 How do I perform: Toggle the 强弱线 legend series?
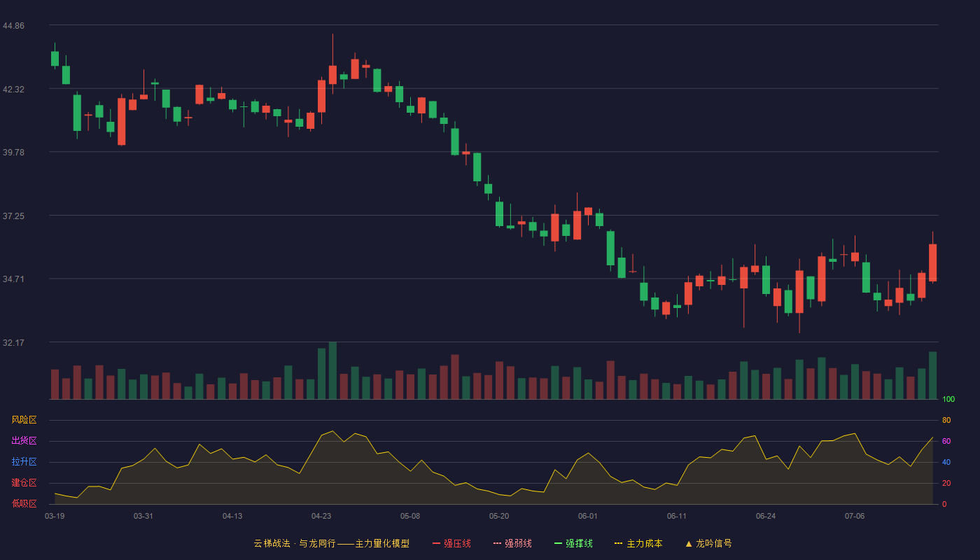point(512,543)
